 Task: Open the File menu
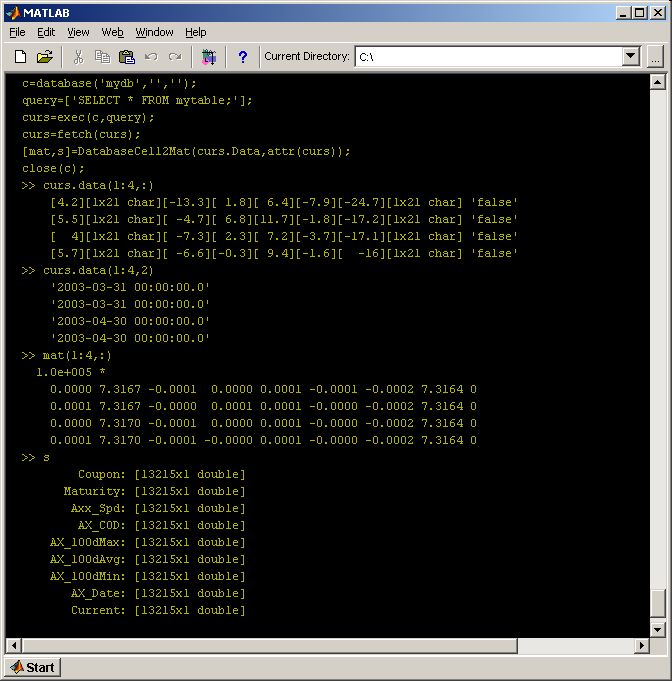pos(17,32)
